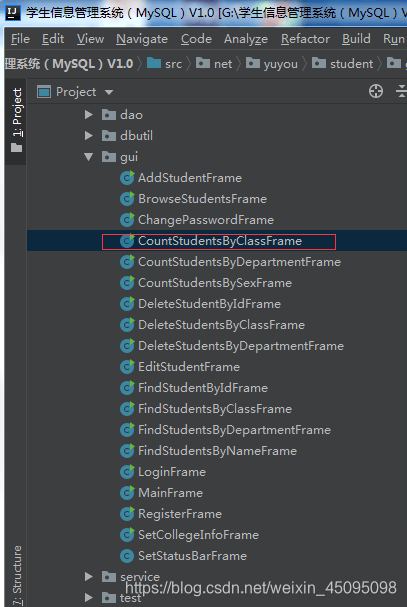Click the LoginFrame class icon
This screenshot has height=607, width=407.
point(127,472)
